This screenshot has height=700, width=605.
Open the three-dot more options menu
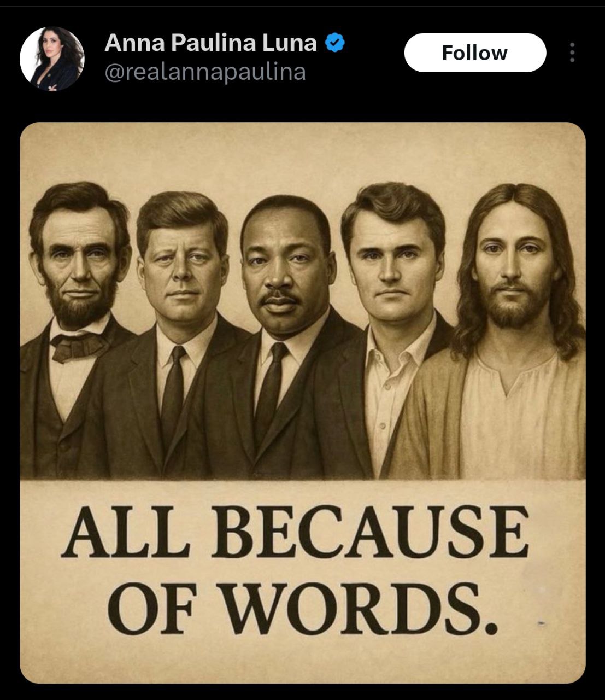click(x=572, y=52)
